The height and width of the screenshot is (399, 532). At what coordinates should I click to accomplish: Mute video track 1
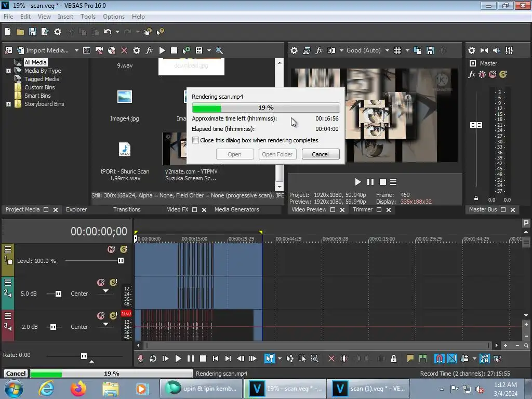tap(111, 249)
